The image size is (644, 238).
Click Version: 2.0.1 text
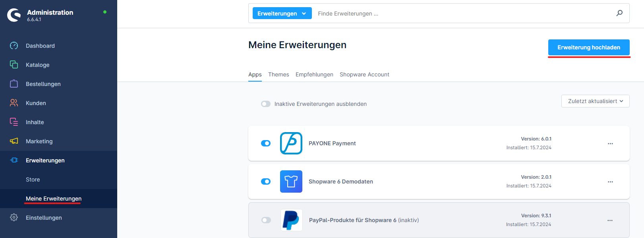tap(536, 177)
